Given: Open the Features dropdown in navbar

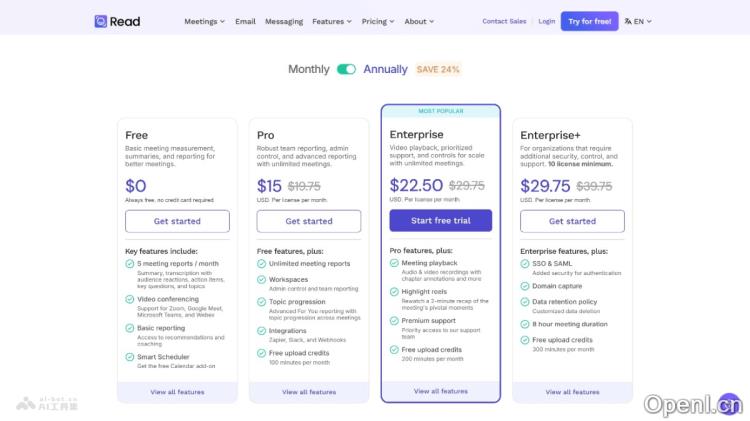Looking at the screenshot, I should pyautogui.click(x=331, y=21).
